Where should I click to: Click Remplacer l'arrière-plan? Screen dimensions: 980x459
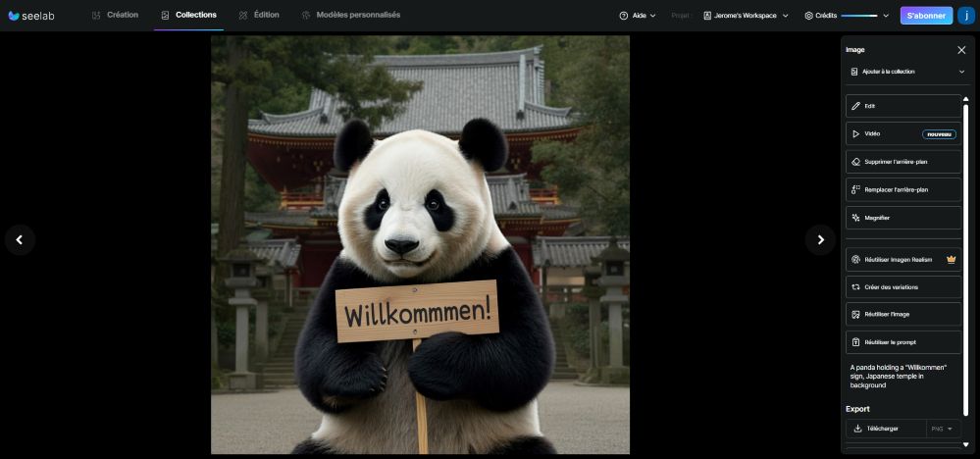(903, 190)
